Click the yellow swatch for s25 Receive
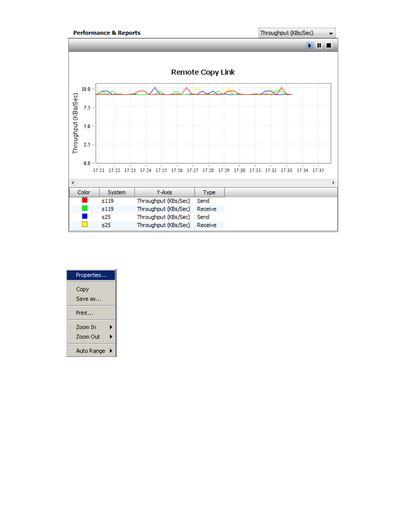 85,225
